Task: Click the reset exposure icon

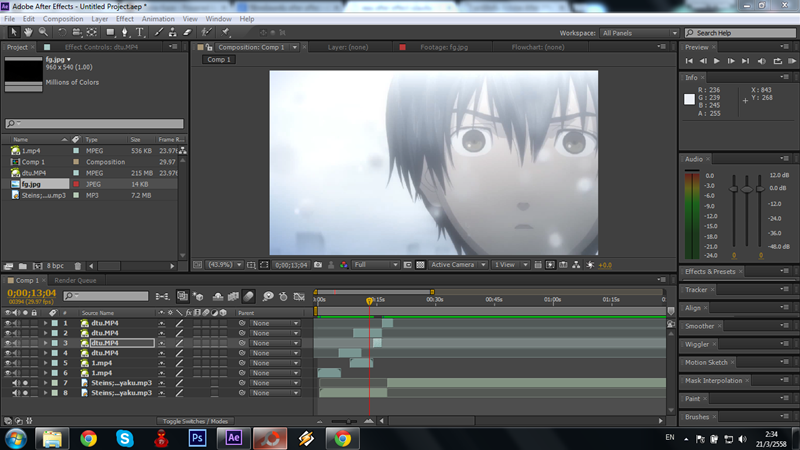Action: (590, 265)
